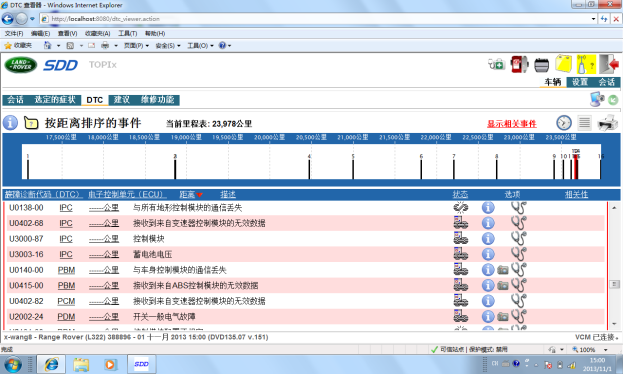This screenshot has height=374, width=623.
Task: Switch to the clock timeline view icon
Action: (564, 123)
